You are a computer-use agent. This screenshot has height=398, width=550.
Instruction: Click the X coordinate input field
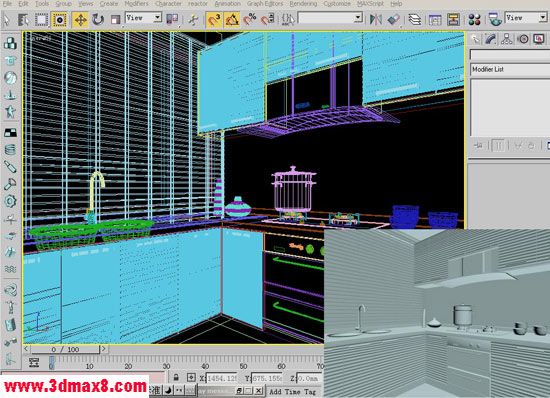tap(222, 378)
